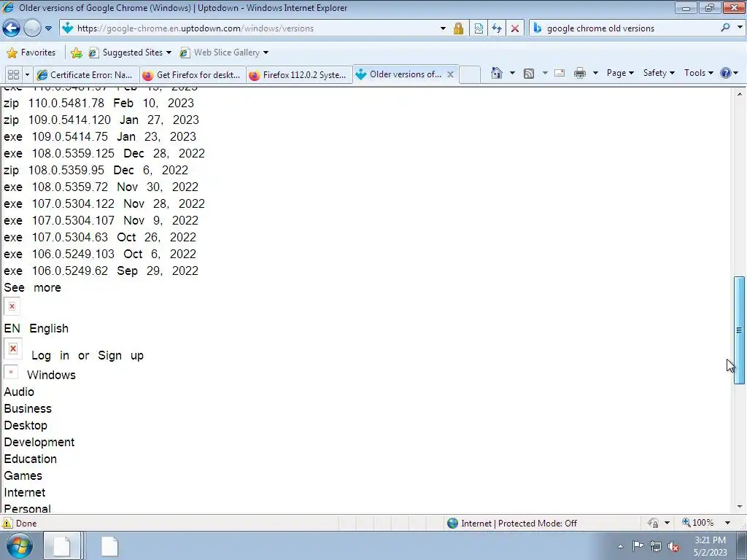Show hidden tray icons arrow
The height and width of the screenshot is (560, 747).
(x=620, y=546)
